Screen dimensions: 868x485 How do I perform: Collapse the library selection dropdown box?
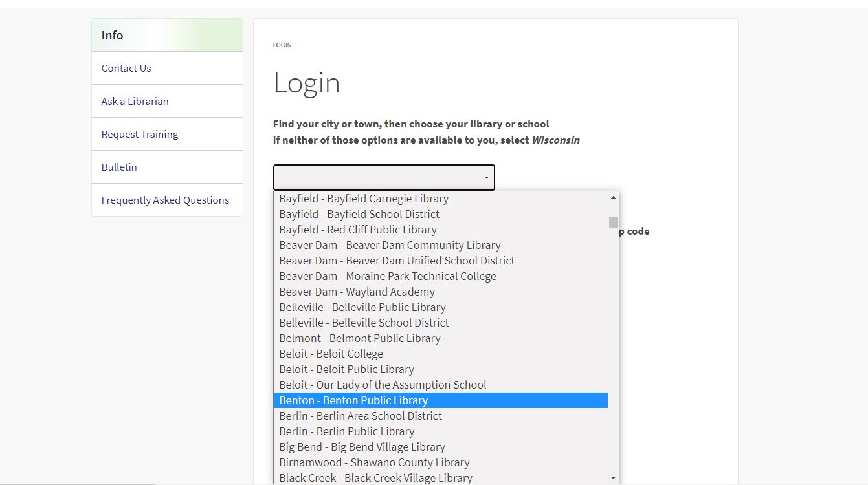pos(384,177)
